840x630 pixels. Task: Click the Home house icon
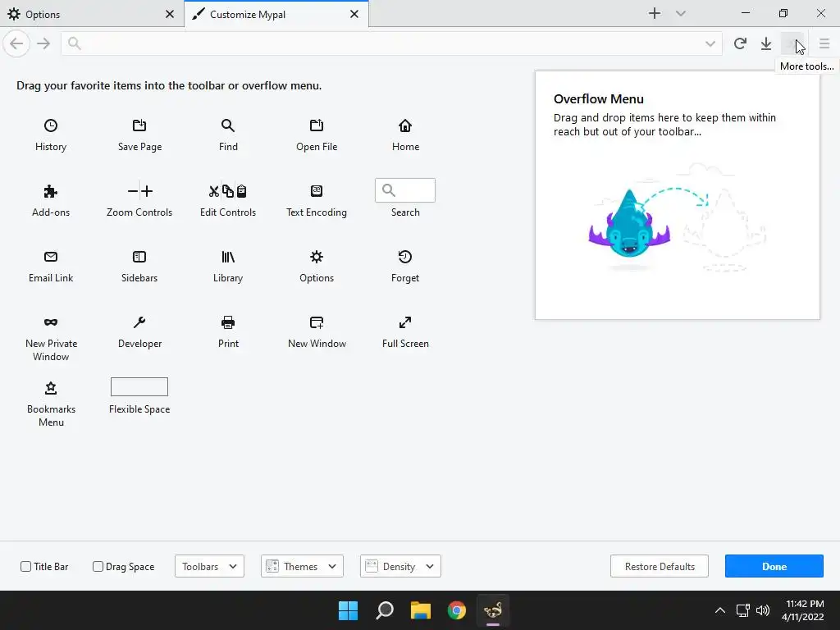pyautogui.click(x=405, y=126)
